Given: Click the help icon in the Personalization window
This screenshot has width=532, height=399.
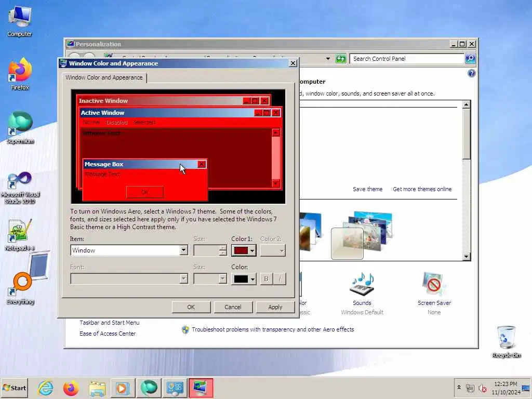Looking at the screenshot, I should point(471,73).
